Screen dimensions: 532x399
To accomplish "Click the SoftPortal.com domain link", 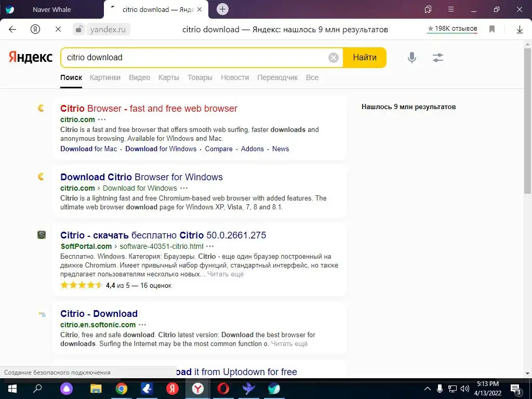I will click(x=86, y=246).
